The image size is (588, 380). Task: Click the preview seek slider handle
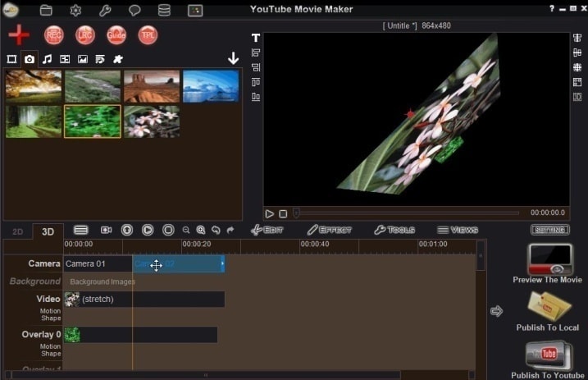pyautogui.click(x=296, y=213)
